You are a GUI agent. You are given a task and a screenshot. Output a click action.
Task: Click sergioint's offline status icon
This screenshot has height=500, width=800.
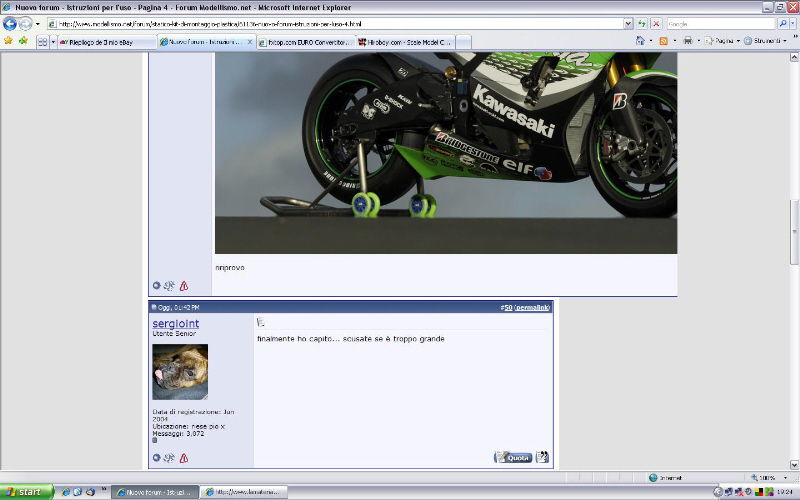click(156, 458)
